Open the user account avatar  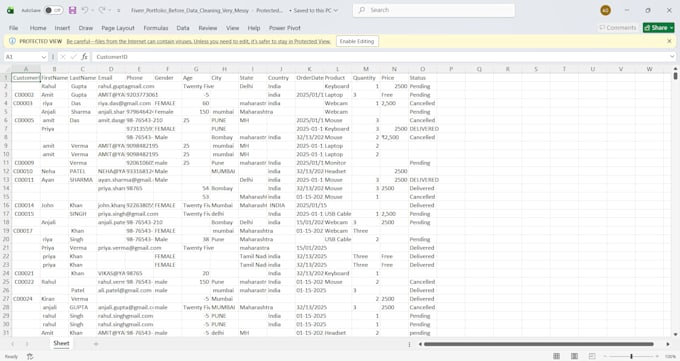[605, 10]
